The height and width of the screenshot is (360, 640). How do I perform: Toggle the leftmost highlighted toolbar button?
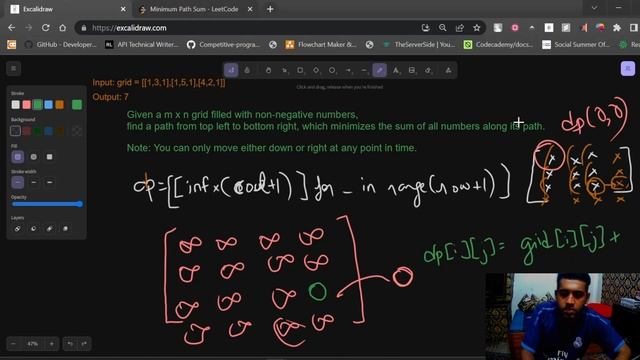tap(231, 70)
